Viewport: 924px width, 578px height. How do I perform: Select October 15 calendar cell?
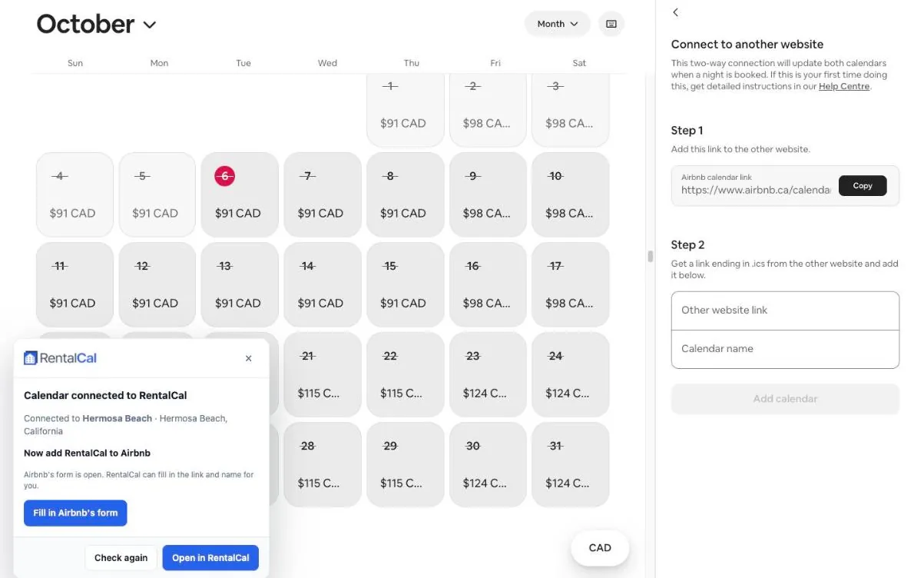coord(405,284)
